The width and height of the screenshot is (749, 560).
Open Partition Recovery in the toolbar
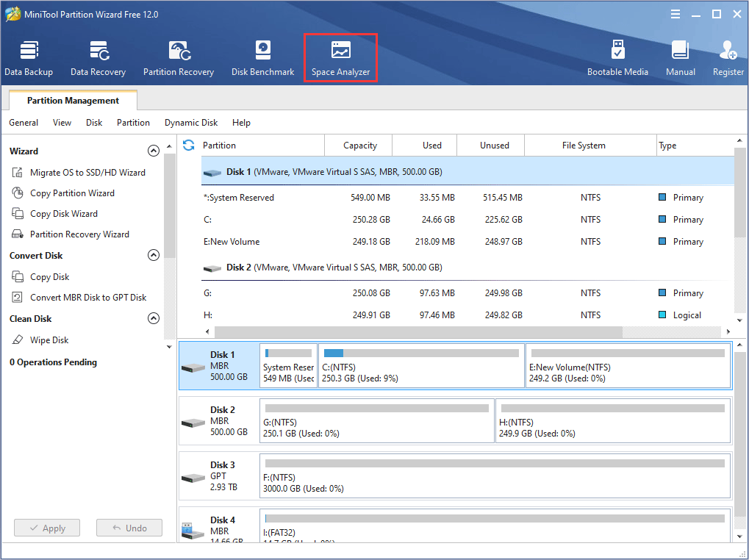coord(179,59)
